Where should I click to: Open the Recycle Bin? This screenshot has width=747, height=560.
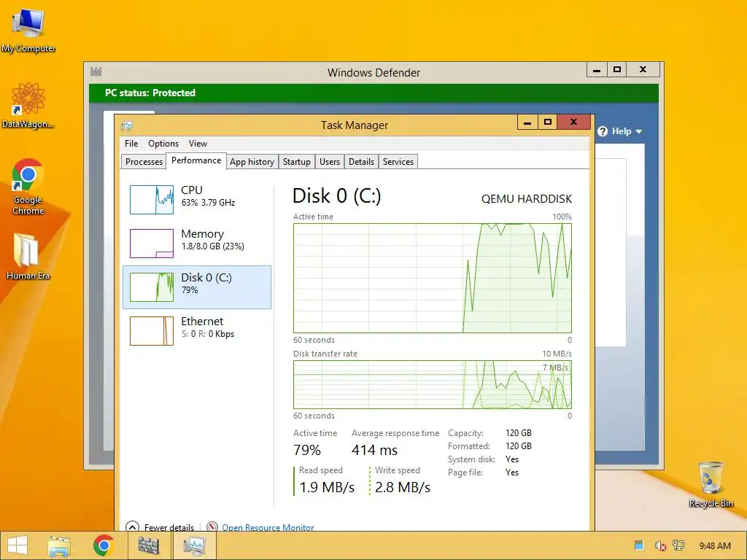[x=711, y=484]
